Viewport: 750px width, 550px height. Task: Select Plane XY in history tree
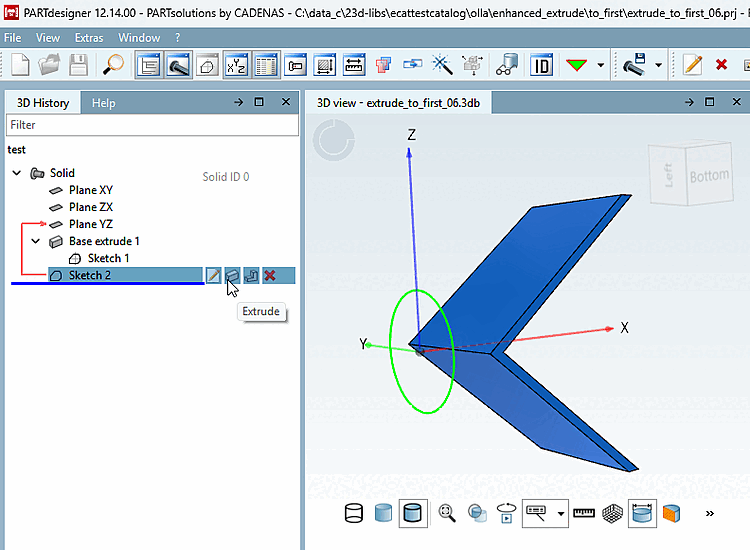tap(90, 190)
